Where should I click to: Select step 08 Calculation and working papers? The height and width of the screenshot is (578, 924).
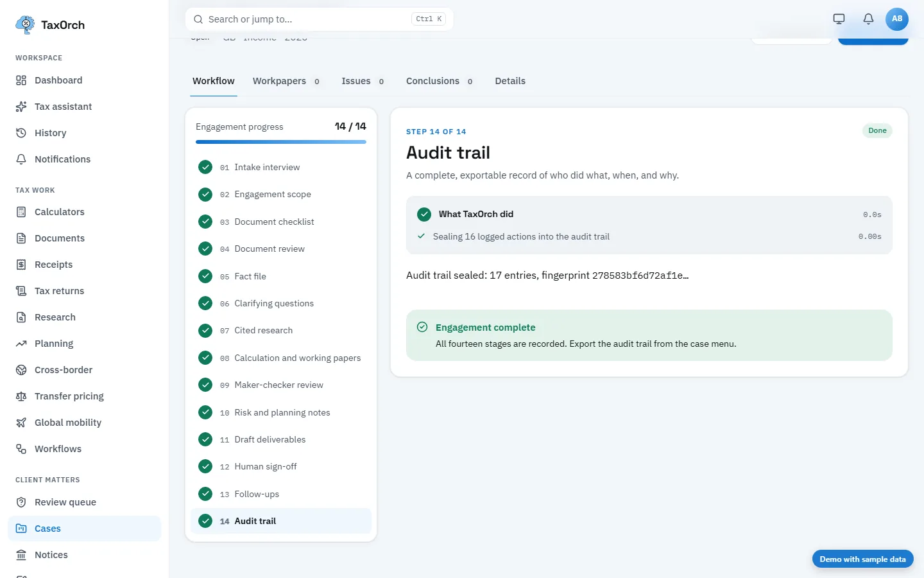coord(281,358)
